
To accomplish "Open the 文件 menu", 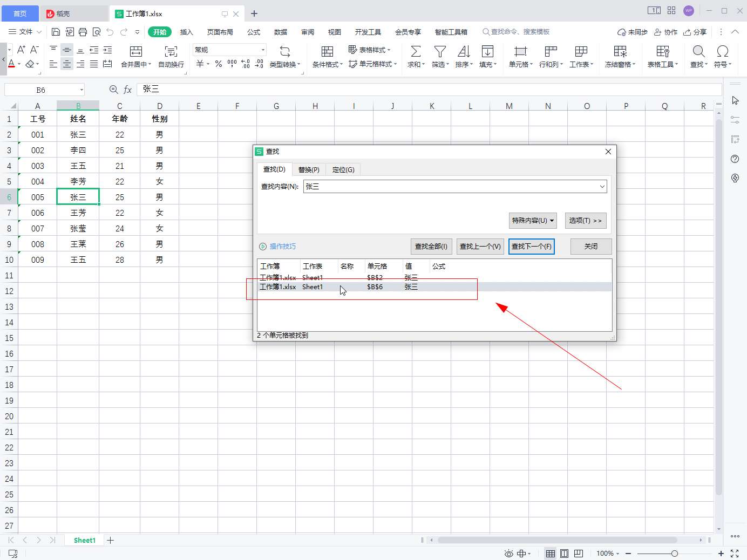I will tap(25, 32).
